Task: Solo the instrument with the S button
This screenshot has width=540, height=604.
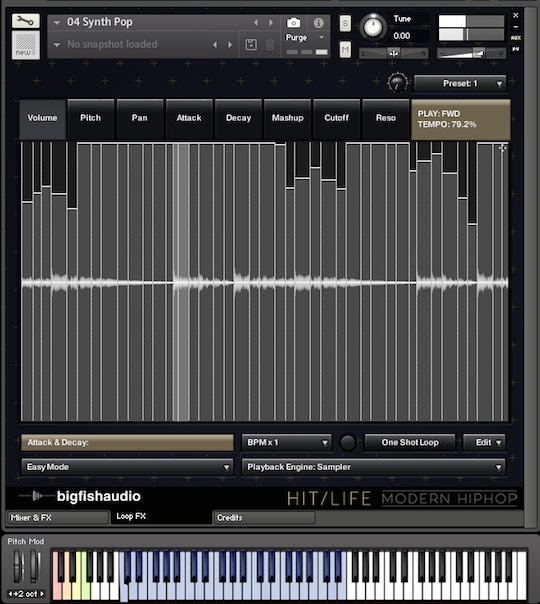Action: [345, 23]
